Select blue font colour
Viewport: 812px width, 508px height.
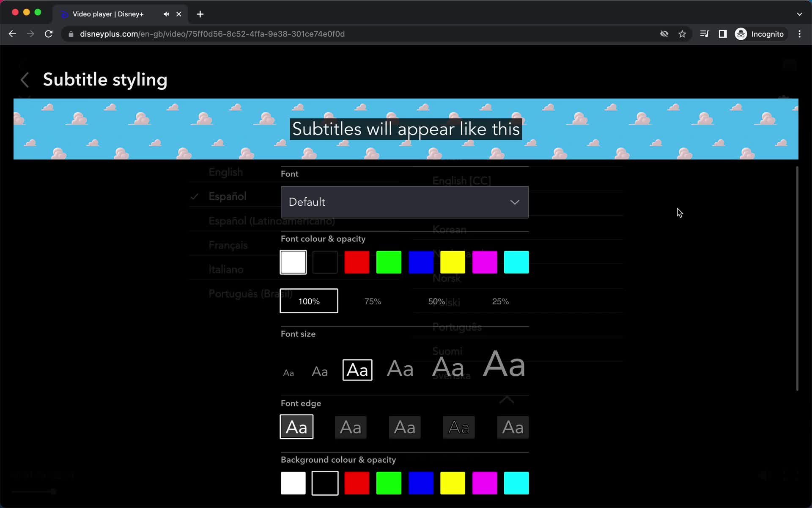pyautogui.click(x=421, y=262)
